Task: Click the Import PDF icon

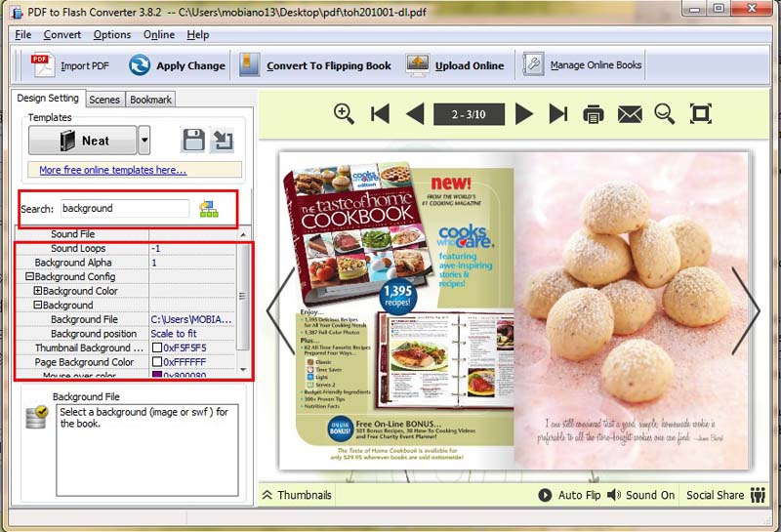Action: [43, 65]
